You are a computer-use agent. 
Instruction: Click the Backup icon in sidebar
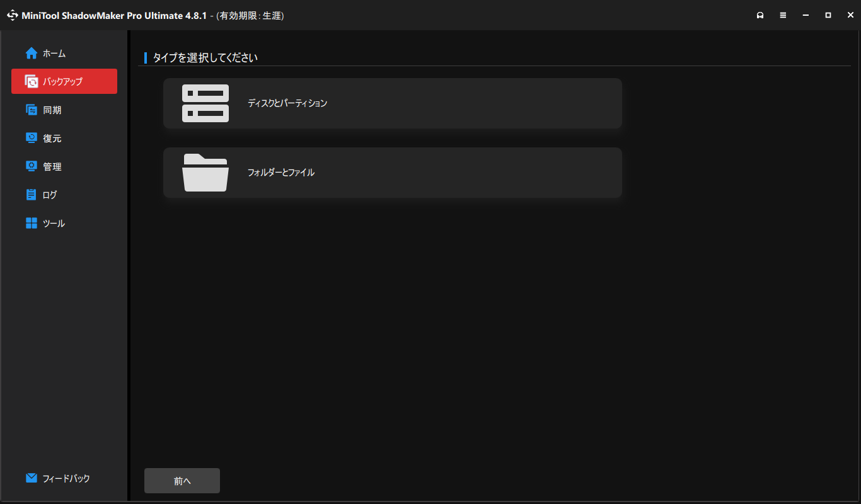(32, 81)
